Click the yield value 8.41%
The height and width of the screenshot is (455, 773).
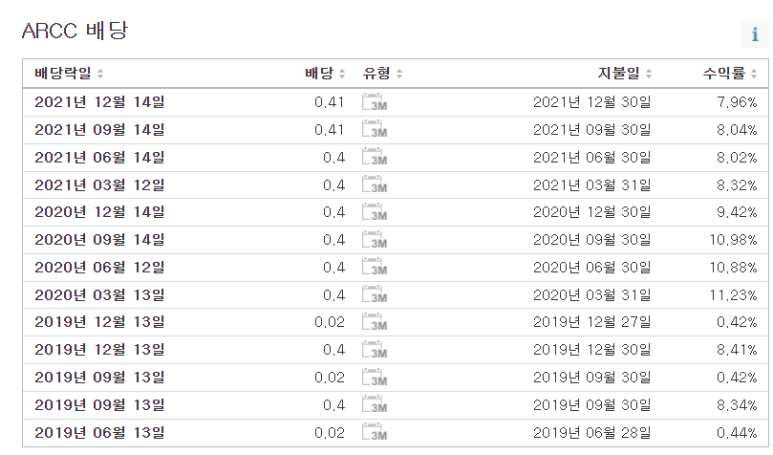[737, 350]
